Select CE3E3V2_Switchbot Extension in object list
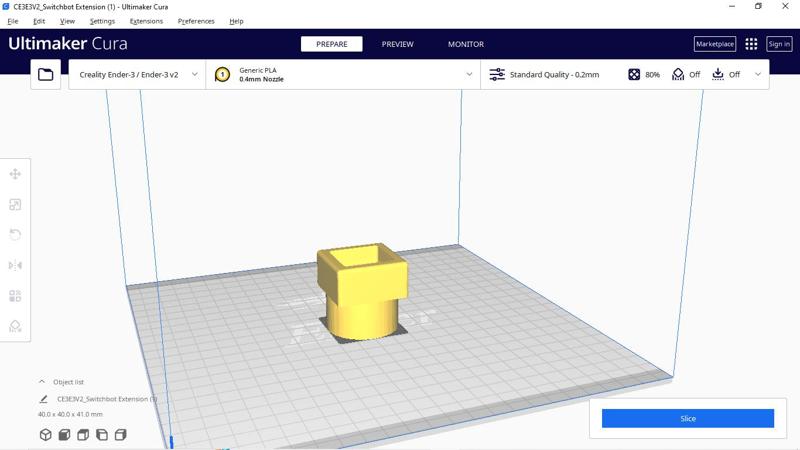Image resolution: width=800 pixels, height=450 pixels. tap(107, 399)
